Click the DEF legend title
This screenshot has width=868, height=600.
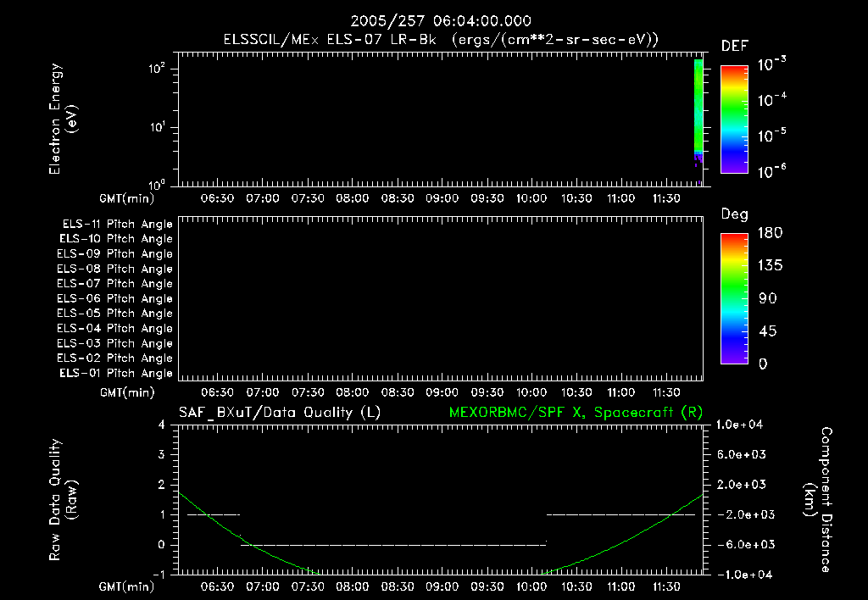(735, 46)
